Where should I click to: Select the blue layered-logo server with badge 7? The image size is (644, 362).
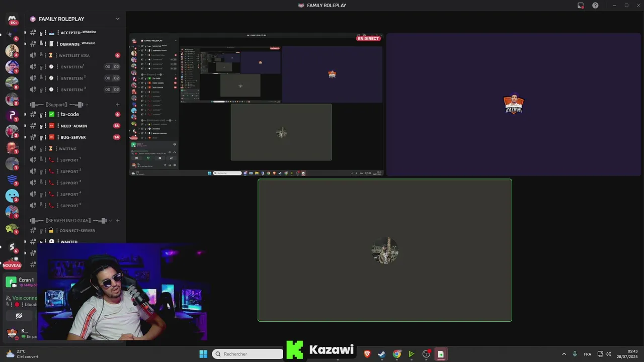(x=12, y=179)
